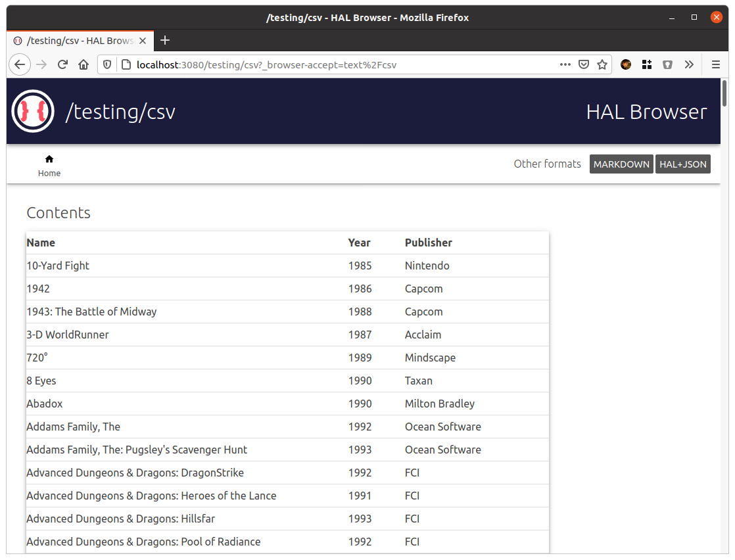735x560 pixels.
Task: Maximize the Firefox window
Action: 694,17
